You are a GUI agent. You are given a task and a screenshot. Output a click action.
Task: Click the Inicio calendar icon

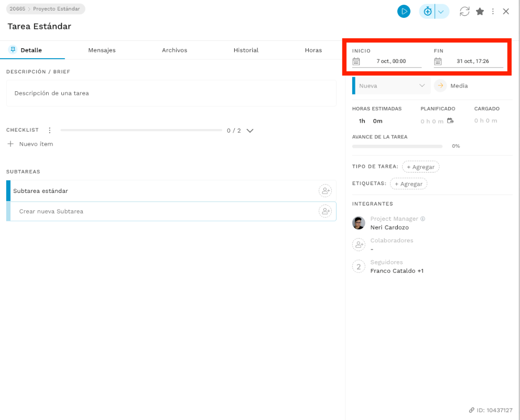point(356,61)
